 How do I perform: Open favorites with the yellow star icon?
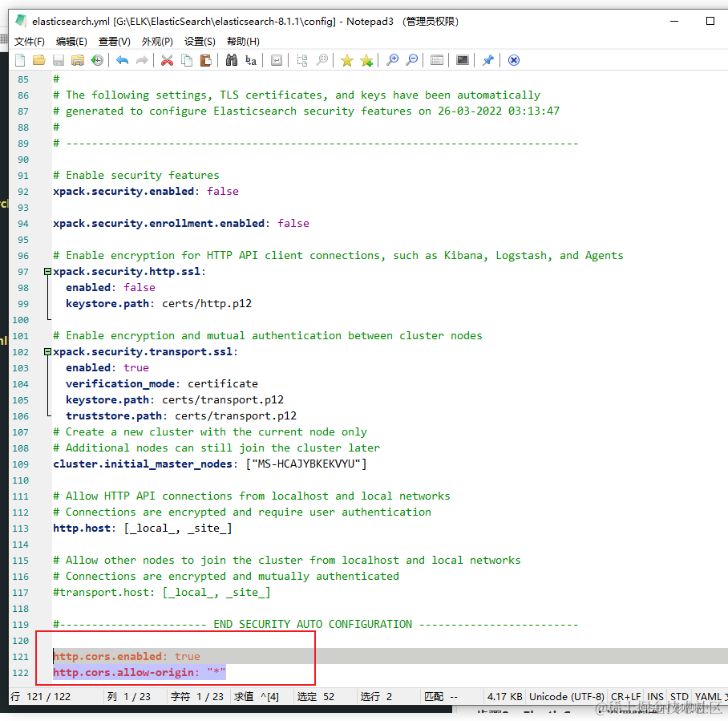347,60
